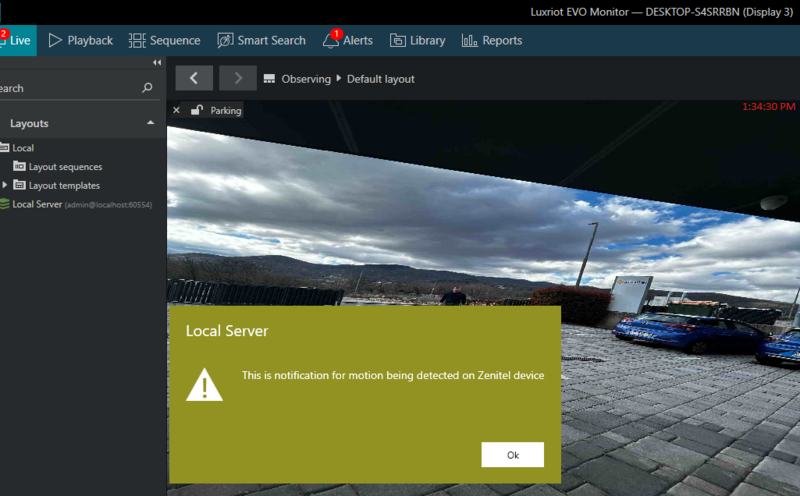The height and width of the screenshot is (496, 800).
Task: Click the Sequence grid icon
Action: (x=137, y=40)
